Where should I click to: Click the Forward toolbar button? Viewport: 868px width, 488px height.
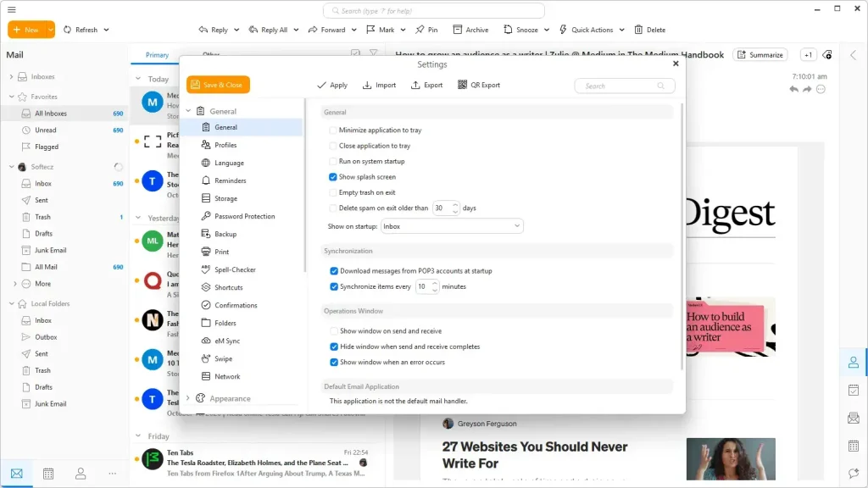click(x=326, y=30)
